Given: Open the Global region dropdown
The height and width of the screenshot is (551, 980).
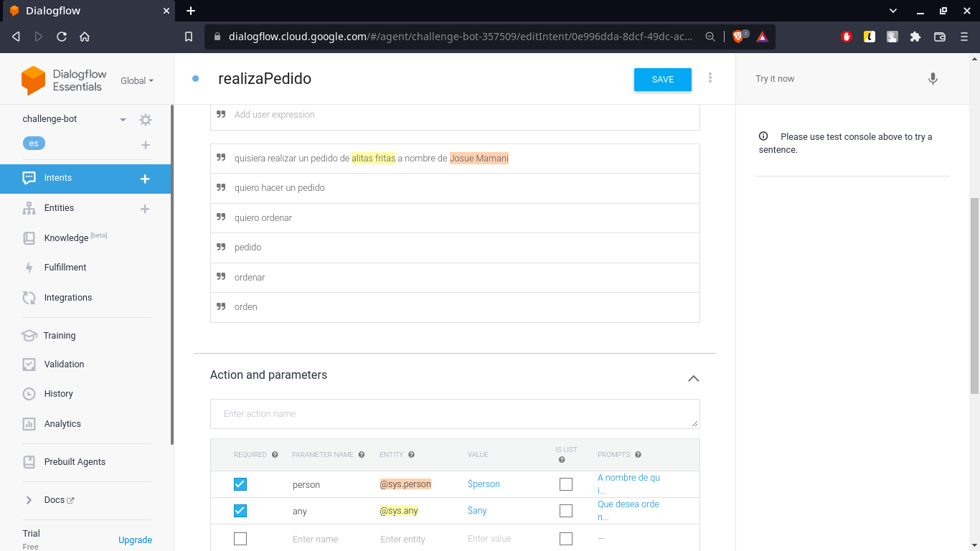Looking at the screenshot, I should coord(137,81).
